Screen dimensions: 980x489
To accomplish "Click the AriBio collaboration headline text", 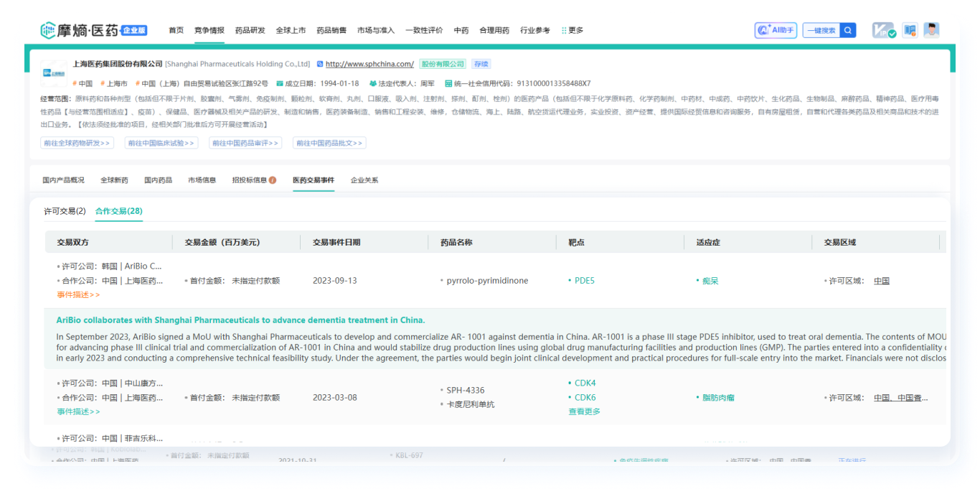I will (x=240, y=320).
